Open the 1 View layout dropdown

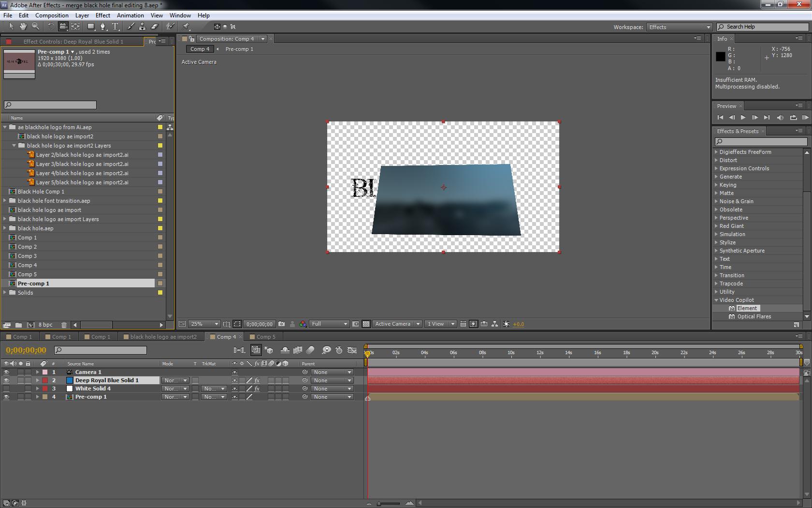(x=440, y=324)
